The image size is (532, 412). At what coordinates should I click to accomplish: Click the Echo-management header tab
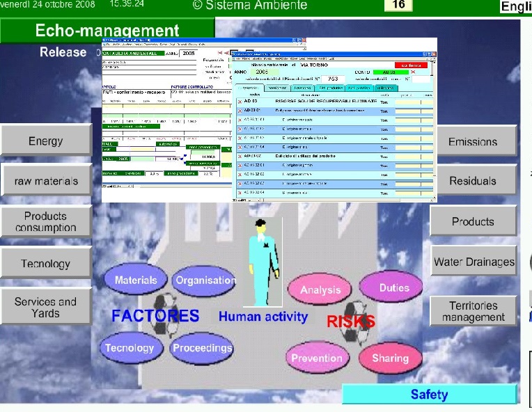click(107, 31)
